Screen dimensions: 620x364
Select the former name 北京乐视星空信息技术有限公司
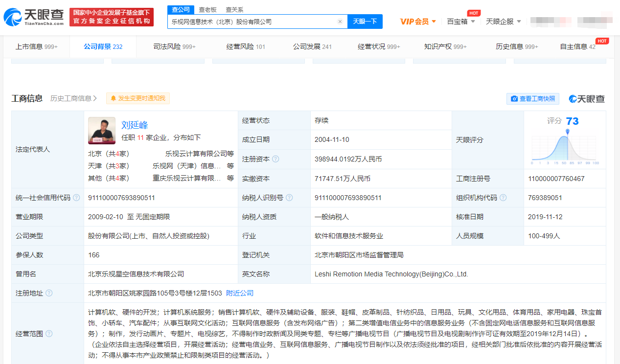tap(136, 274)
